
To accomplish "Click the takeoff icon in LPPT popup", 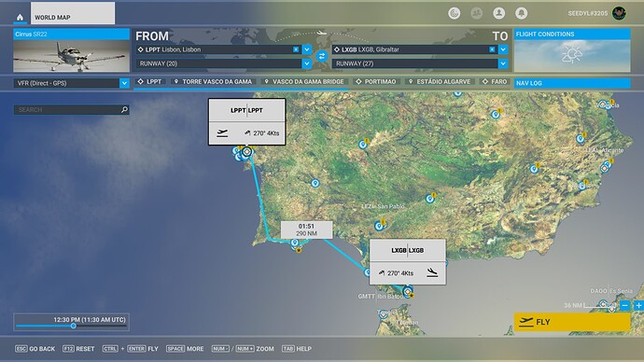I will click(x=222, y=133).
